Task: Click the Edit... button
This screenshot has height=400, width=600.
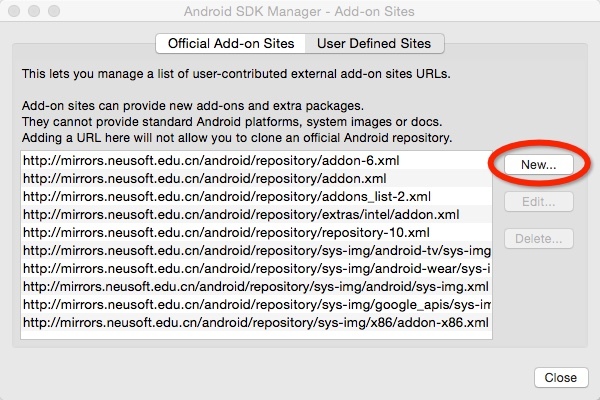Action: [x=538, y=201]
